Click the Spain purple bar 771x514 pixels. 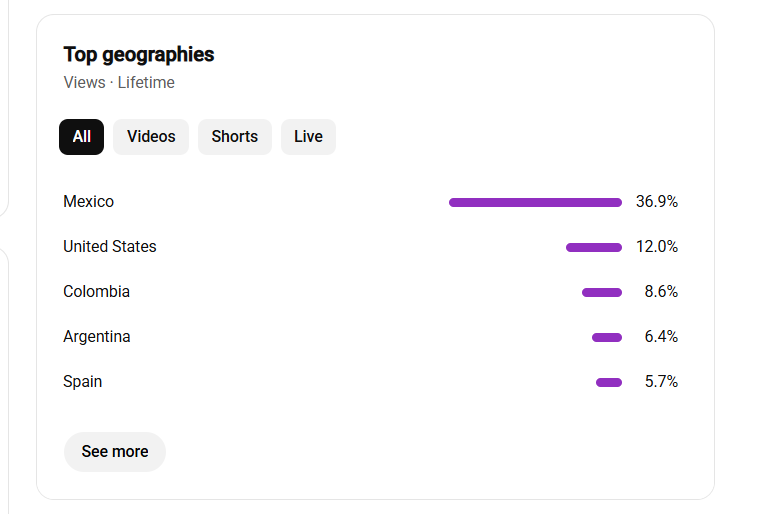click(x=609, y=383)
